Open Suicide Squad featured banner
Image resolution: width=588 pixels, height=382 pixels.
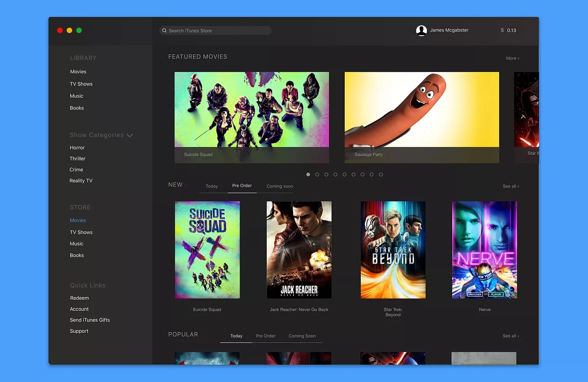[252, 117]
